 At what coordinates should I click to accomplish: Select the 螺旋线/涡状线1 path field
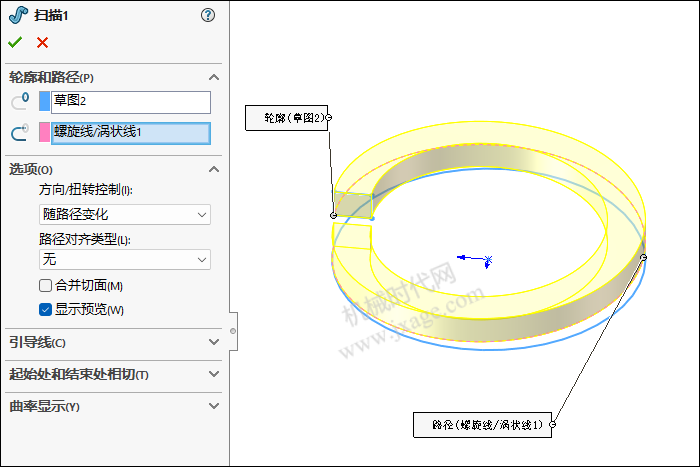point(131,133)
